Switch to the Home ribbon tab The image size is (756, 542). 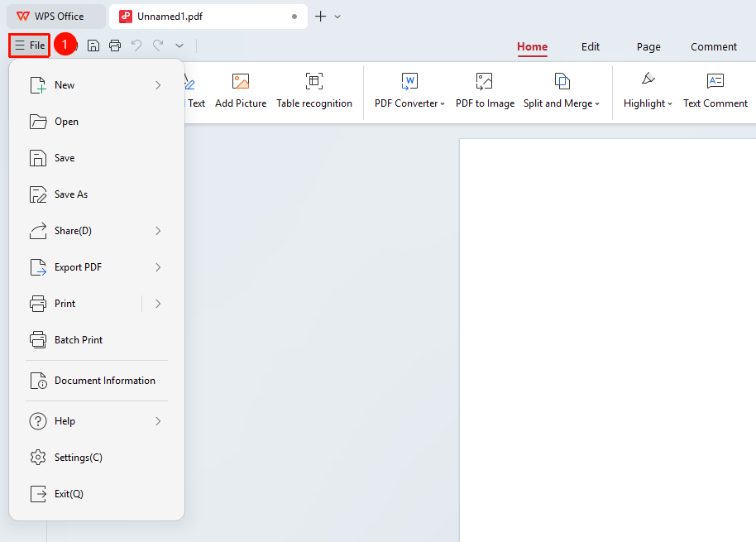click(x=533, y=47)
